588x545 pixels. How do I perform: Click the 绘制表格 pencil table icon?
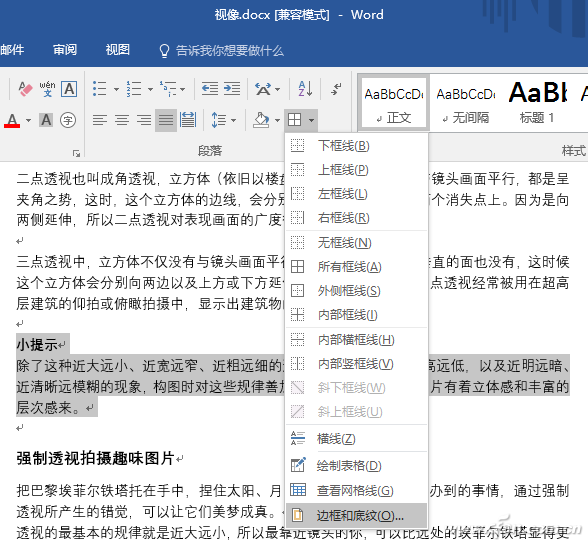pyautogui.click(x=298, y=465)
